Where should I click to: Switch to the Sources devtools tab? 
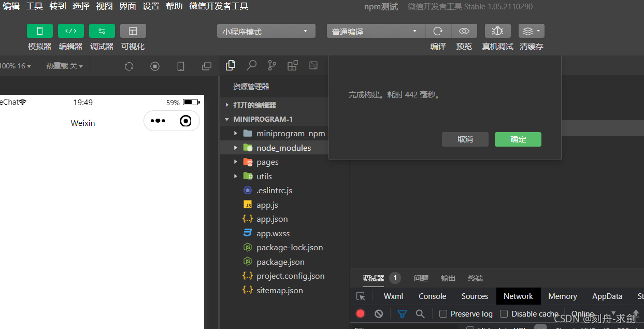(475, 296)
